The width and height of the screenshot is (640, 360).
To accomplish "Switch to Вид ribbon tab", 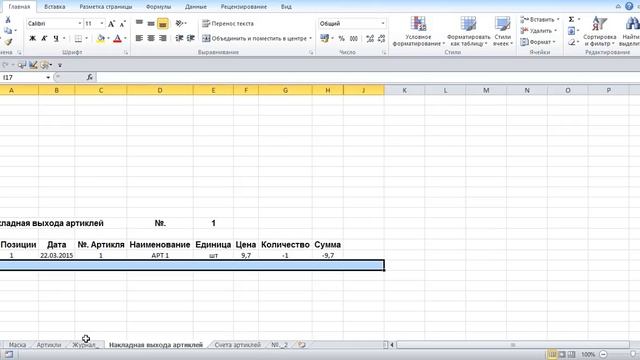I will 286,7.
